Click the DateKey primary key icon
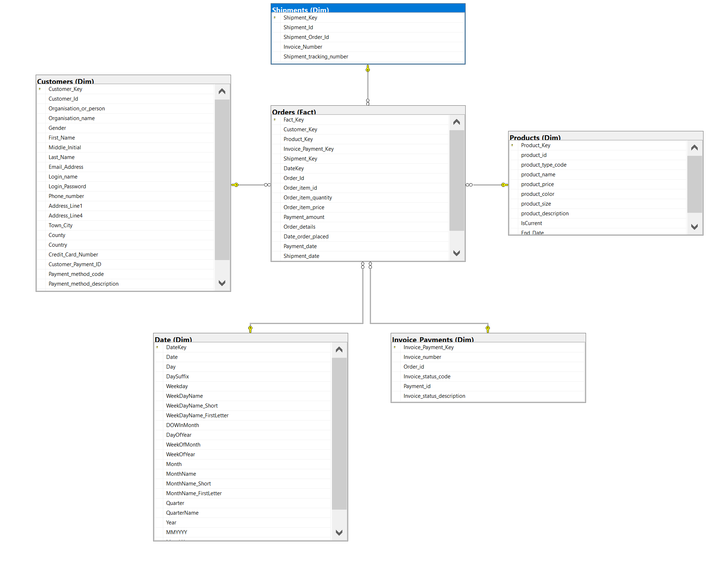728x563 pixels. click(157, 347)
